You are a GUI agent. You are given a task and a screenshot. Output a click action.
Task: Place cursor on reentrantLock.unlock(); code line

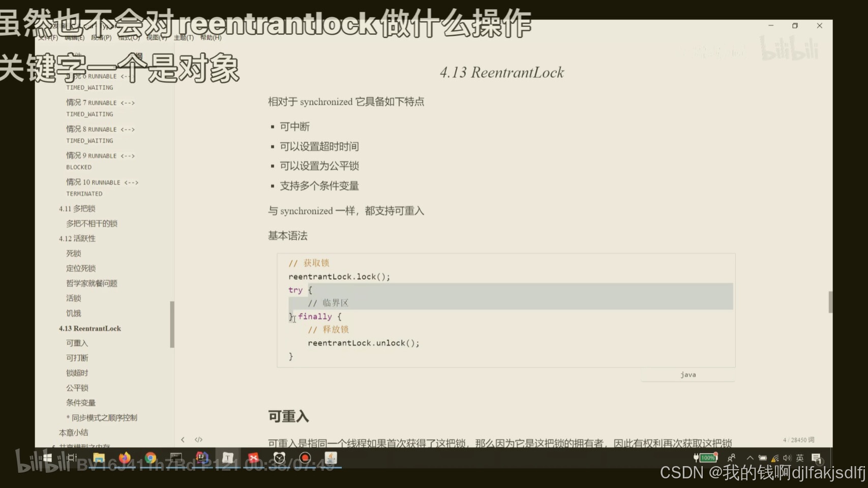click(x=364, y=343)
